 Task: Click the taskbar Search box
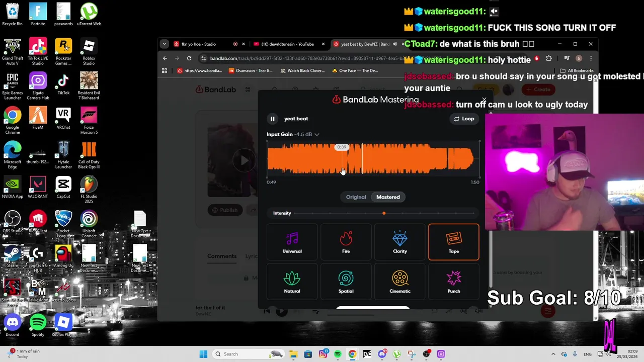(249, 354)
